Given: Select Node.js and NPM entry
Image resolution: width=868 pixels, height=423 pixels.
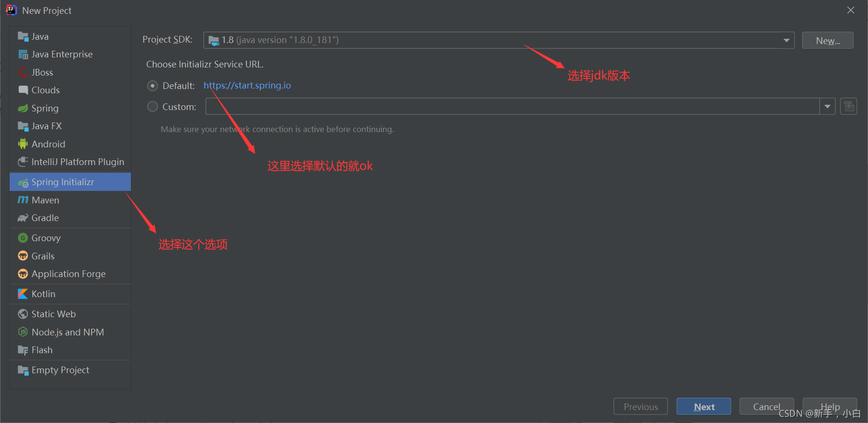Looking at the screenshot, I should [x=70, y=332].
